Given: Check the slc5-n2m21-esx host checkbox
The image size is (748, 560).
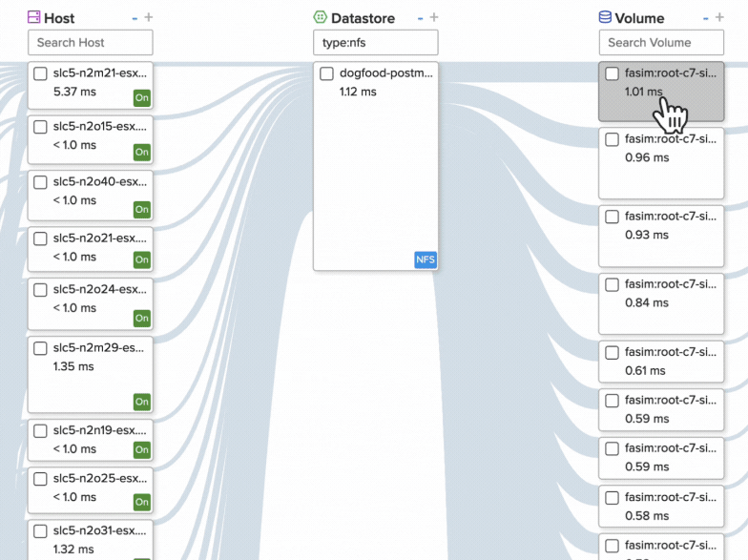Looking at the screenshot, I should point(41,73).
